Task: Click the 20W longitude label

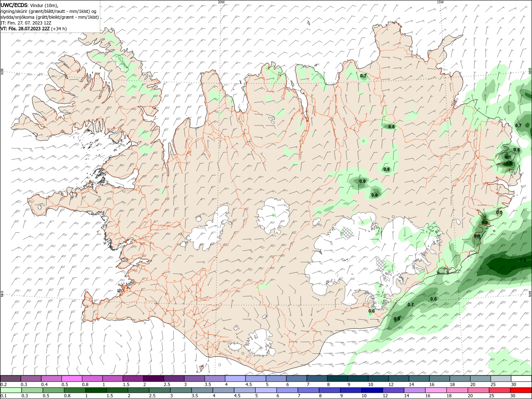Action: 221,2
